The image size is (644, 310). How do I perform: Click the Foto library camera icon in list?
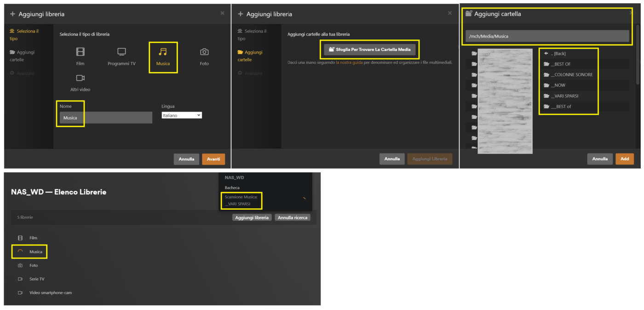[20, 265]
